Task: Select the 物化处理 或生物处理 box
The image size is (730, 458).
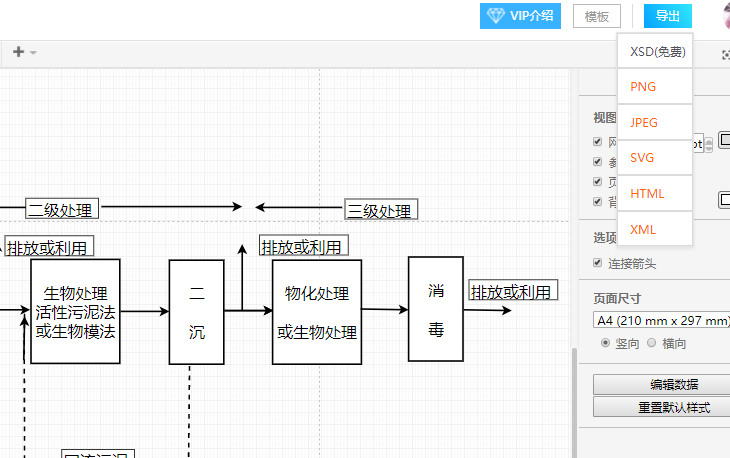Action: pos(317,312)
